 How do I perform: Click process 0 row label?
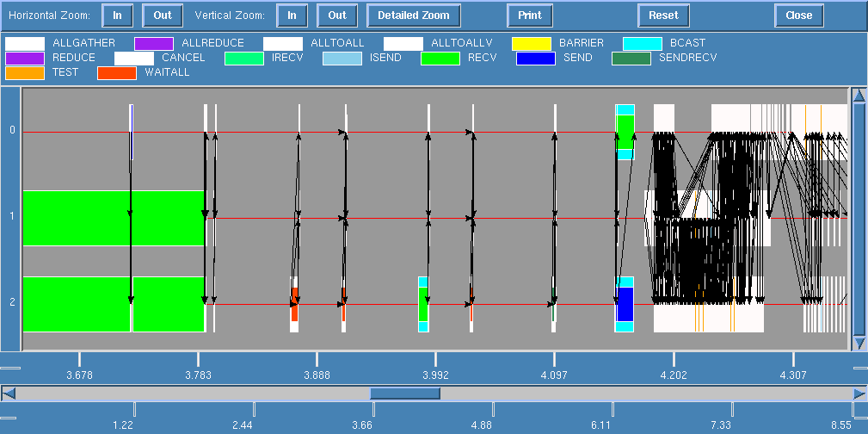[12, 130]
